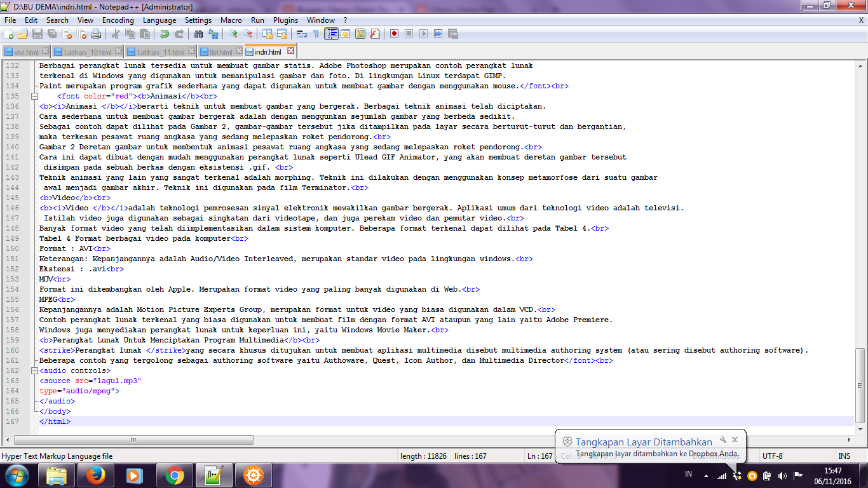The height and width of the screenshot is (488, 868).
Task: Open Dropbox notification options wrench icon
Action: point(723,439)
